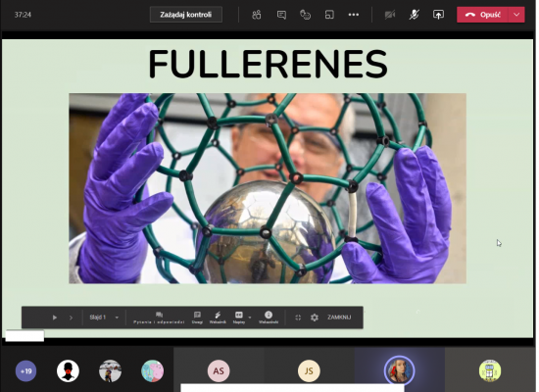Open the meeting chat icon

pyautogui.click(x=281, y=15)
